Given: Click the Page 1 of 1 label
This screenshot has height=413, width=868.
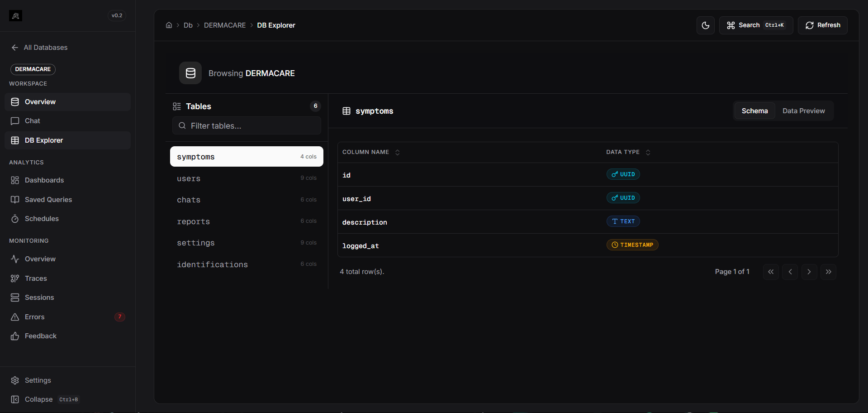Looking at the screenshot, I should (x=732, y=272).
